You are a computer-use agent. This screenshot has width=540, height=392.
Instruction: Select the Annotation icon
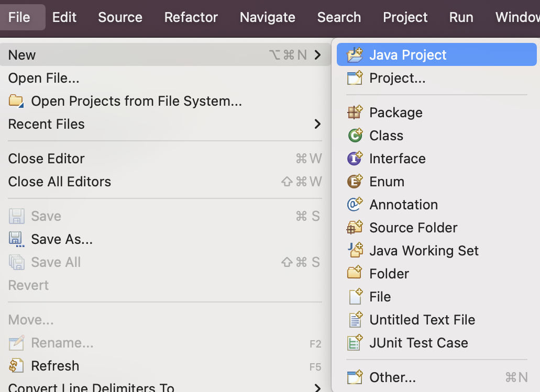point(355,205)
